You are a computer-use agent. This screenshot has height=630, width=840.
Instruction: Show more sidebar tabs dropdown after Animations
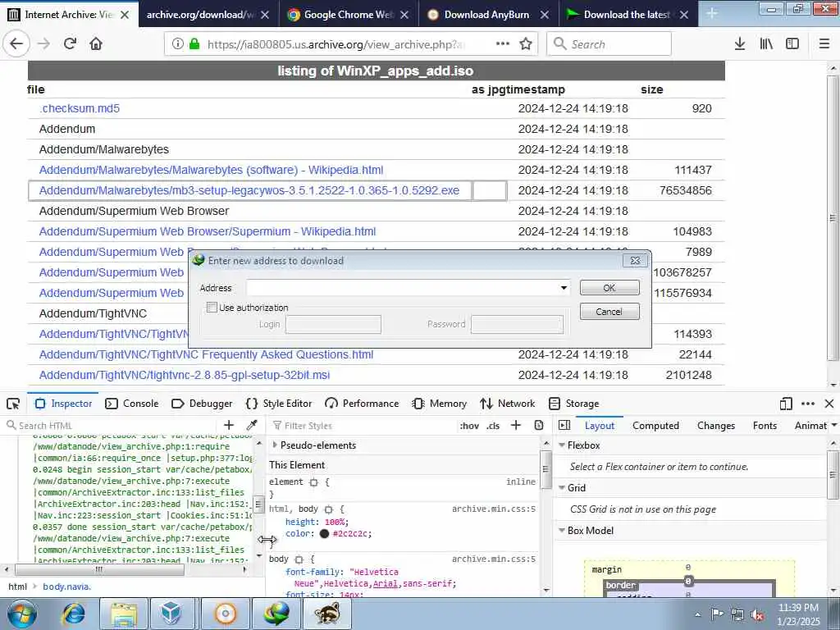click(x=834, y=426)
